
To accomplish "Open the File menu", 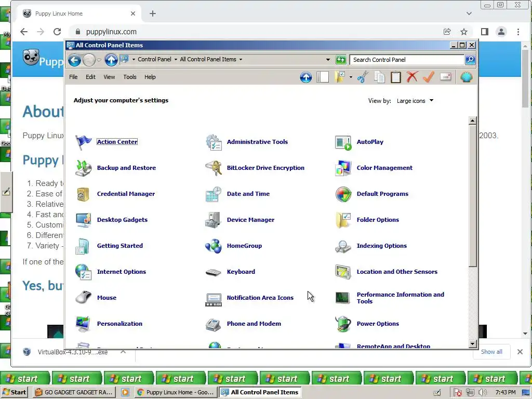I will pyautogui.click(x=73, y=77).
